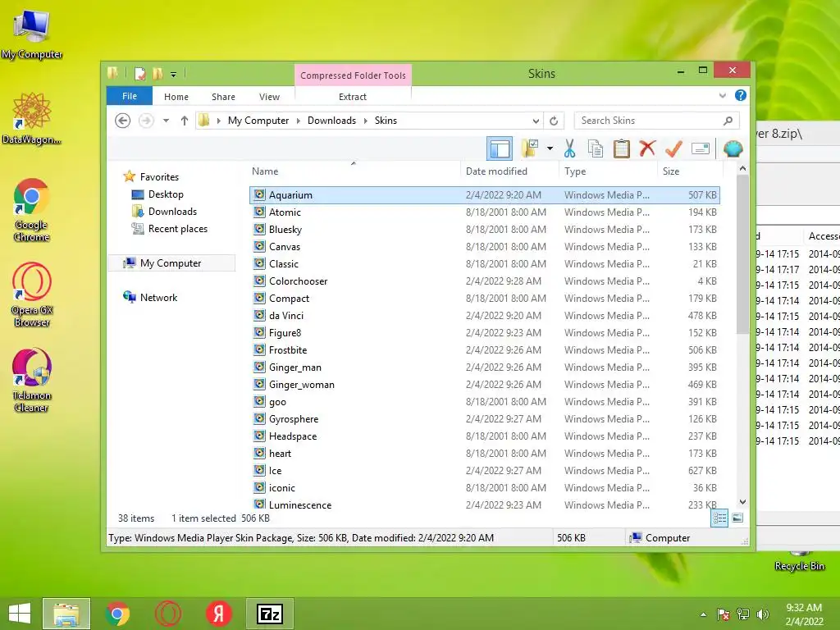The height and width of the screenshot is (630, 840).
Task: Open the folder options dropdown arrow
Action: tap(550, 148)
